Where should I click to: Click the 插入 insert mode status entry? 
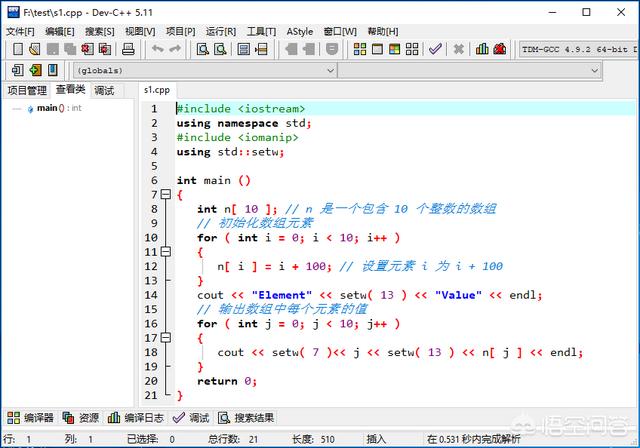click(376, 439)
